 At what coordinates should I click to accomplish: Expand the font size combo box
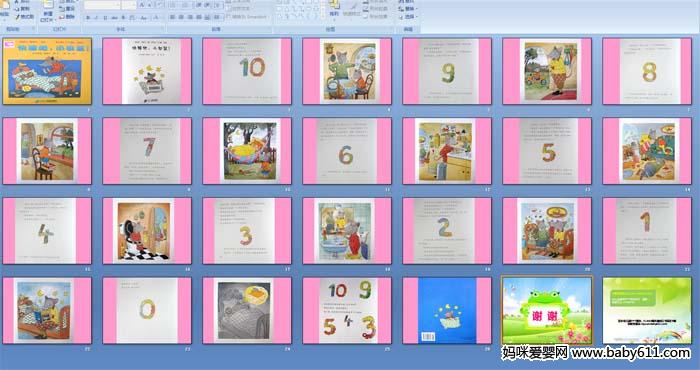129,5
